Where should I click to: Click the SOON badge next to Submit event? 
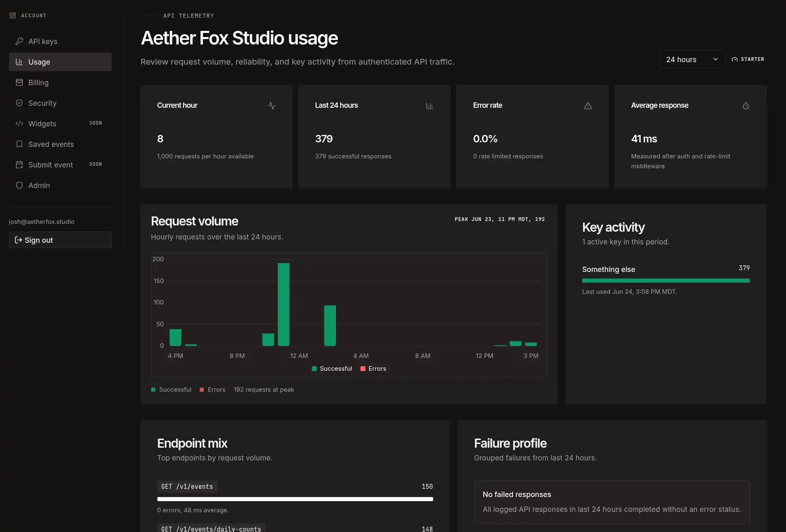pyautogui.click(x=96, y=164)
